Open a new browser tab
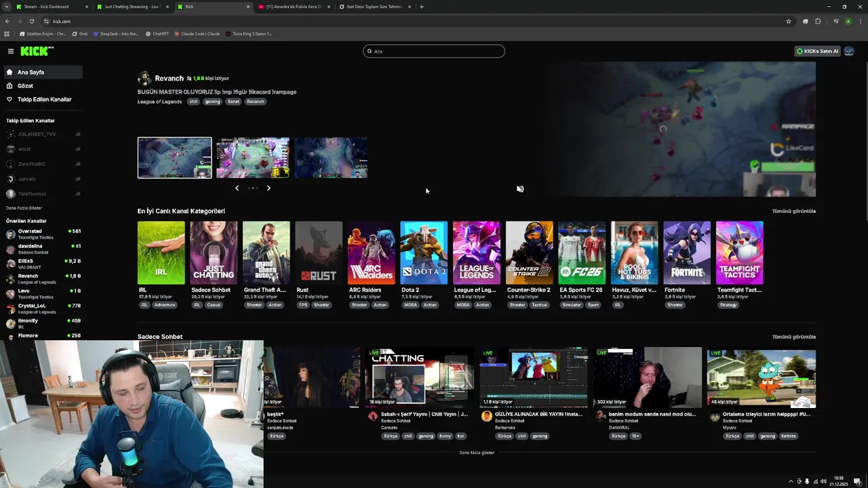The height and width of the screenshot is (488, 868). point(422,7)
